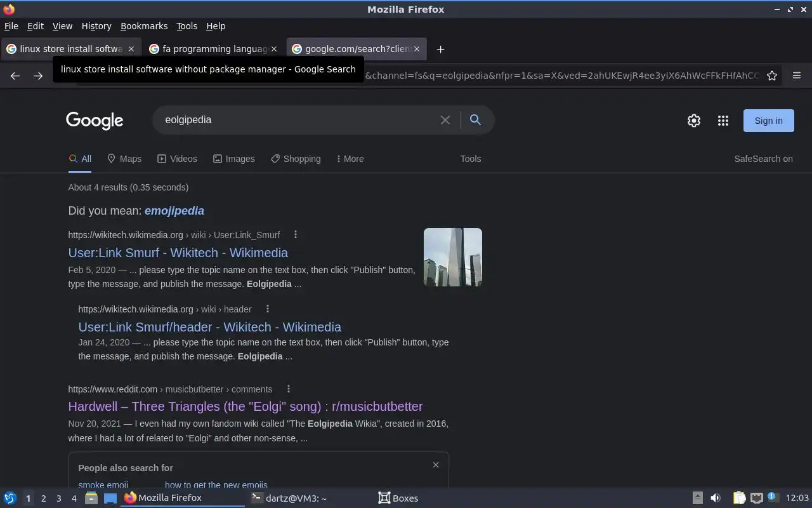Clear the search box with X icon

point(445,120)
